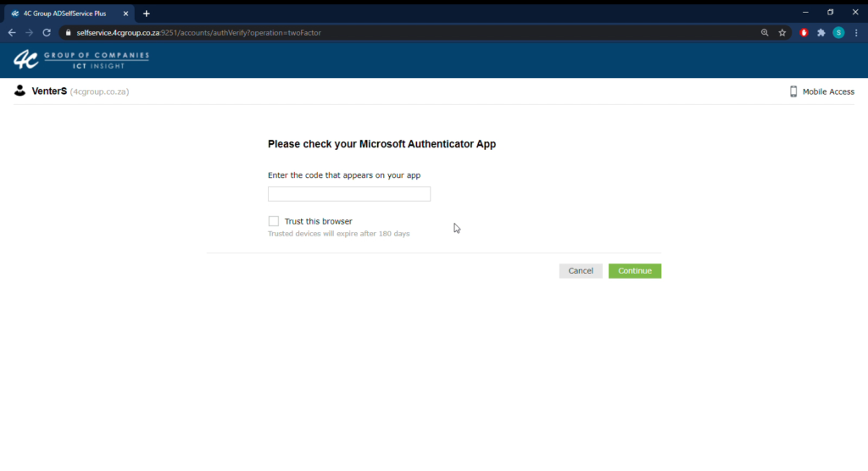Open a new tab with plus button
Image resolution: width=868 pixels, height=471 pixels.
coord(146,14)
